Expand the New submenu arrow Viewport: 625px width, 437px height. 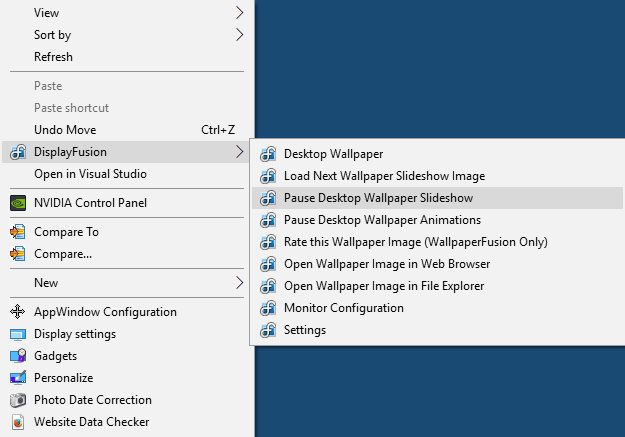[240, 283]
